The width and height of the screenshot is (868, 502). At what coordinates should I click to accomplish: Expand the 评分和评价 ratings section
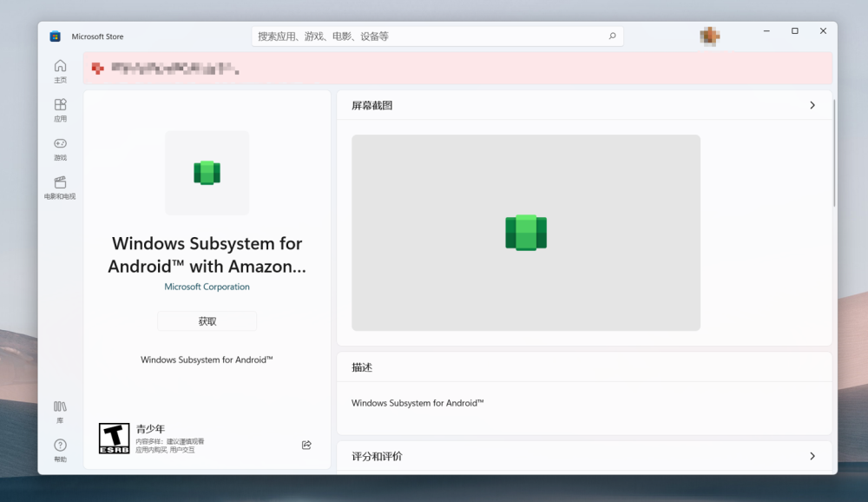812,456
